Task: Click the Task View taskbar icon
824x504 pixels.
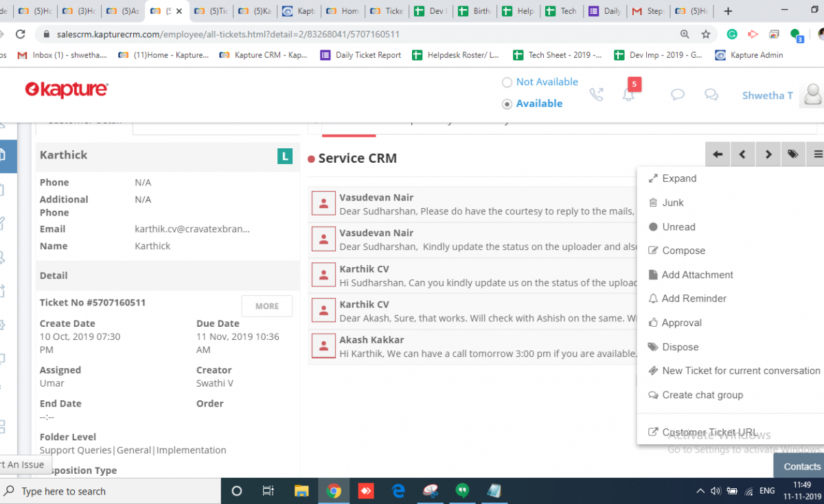Action: 268,491
